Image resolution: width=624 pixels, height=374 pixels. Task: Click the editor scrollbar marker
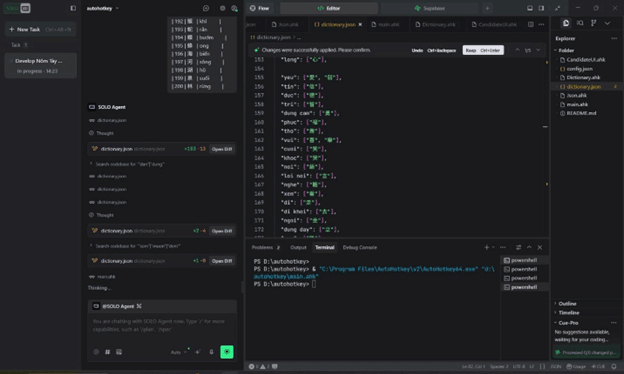tap(545, 127)
